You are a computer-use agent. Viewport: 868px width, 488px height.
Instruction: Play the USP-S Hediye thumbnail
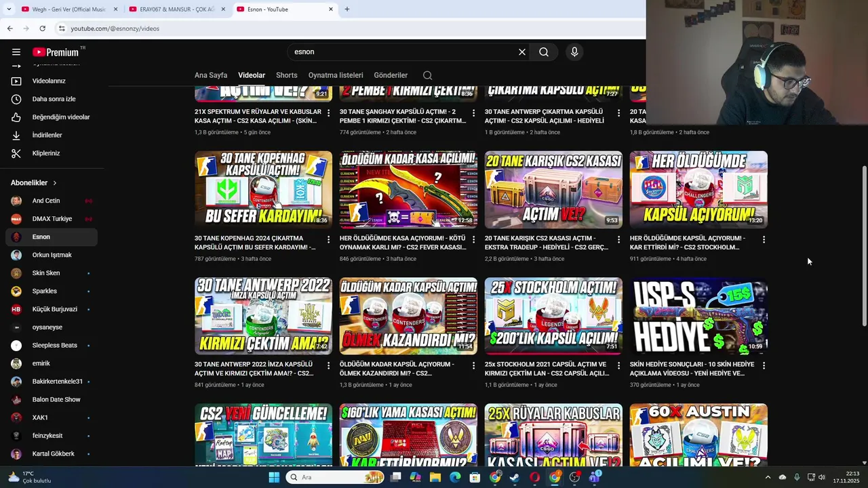pos(698,316)
